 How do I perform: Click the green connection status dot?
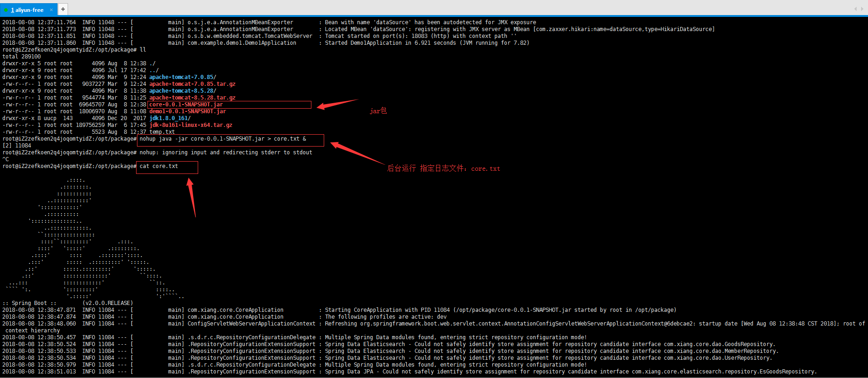click(x=6, y=10)
